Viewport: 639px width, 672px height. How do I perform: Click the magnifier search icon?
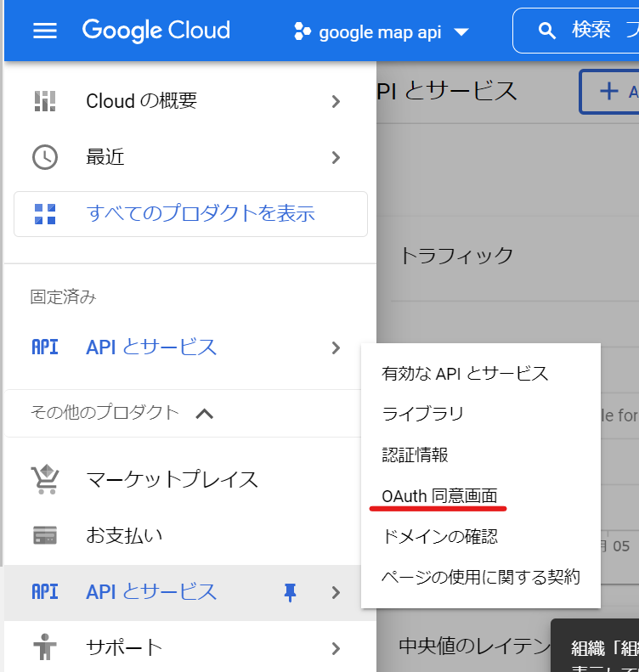point(546,31)
